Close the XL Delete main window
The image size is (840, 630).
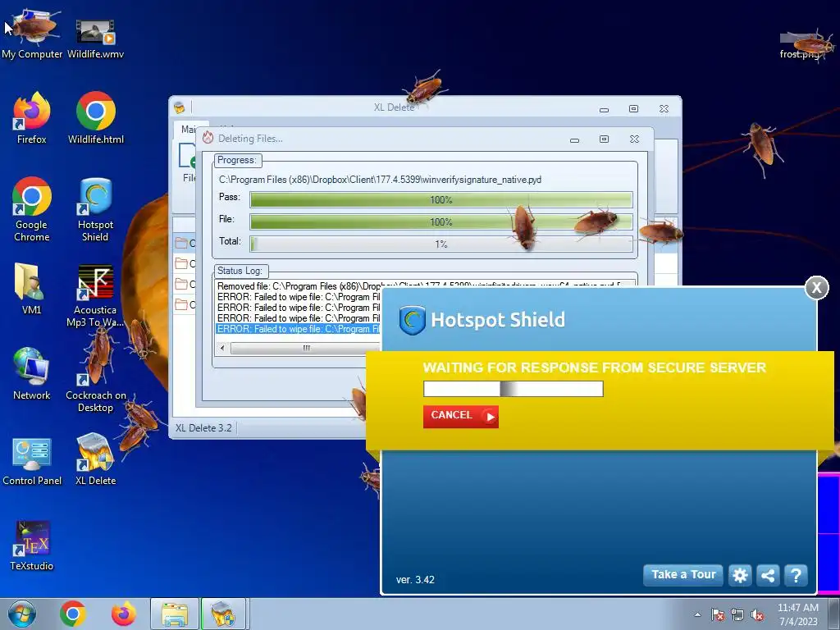coord(664,109)
